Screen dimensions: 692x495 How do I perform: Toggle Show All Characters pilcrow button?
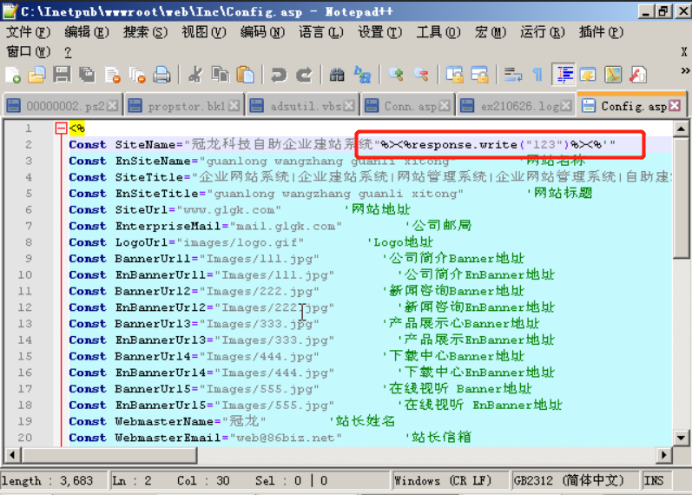(538, 75)
